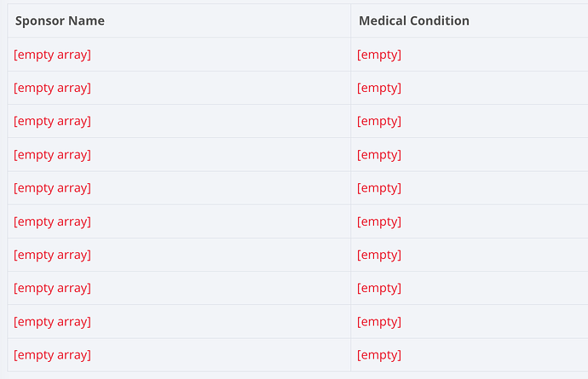Click the Sponsor Name column header
Viewport: 588px width, 379px height.
60,20
